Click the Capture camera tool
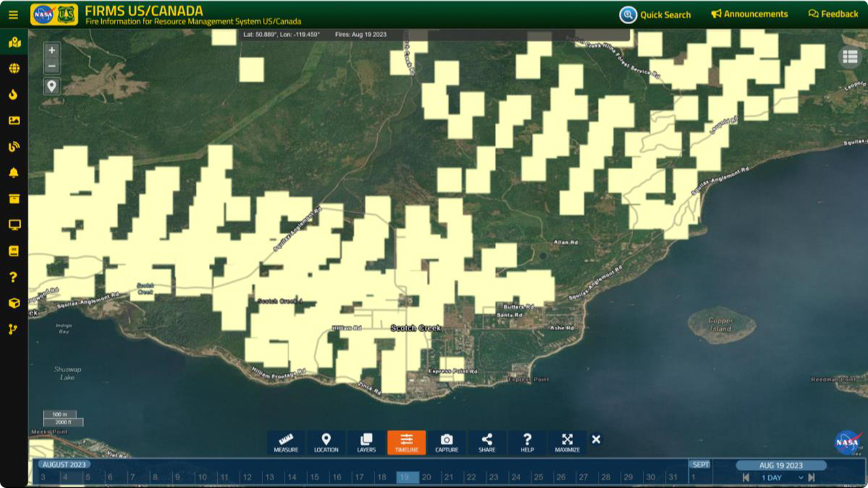Image resolution: width=868 pixels, height=488 pixels. (x=446, y=443)
